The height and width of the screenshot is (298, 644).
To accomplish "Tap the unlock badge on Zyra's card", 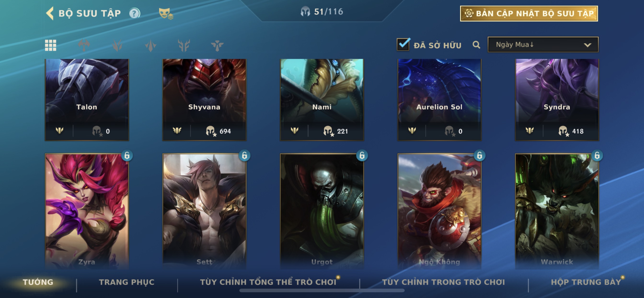I will point(127,155).
